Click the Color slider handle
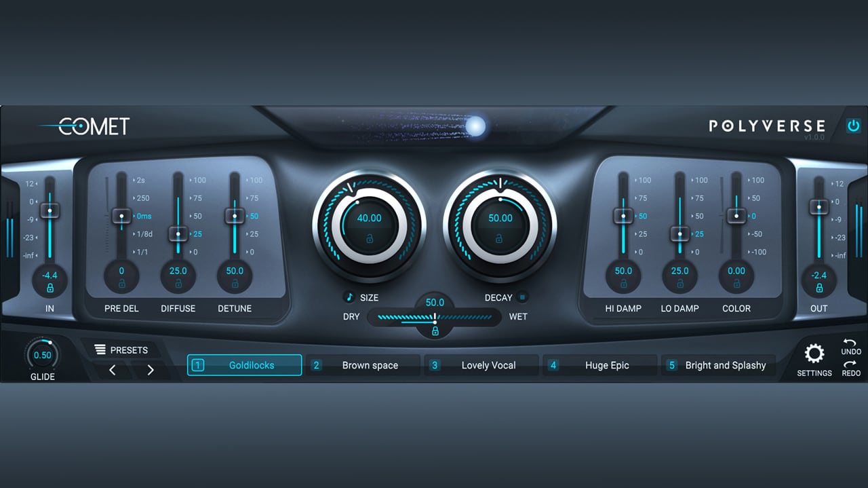 pyautogui.click(x=736, y=216)
